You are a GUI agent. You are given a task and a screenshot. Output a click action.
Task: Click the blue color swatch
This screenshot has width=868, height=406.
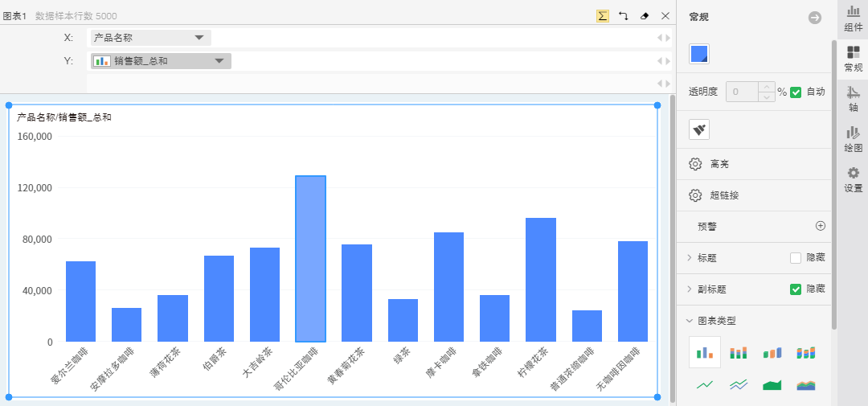(699, 54)
